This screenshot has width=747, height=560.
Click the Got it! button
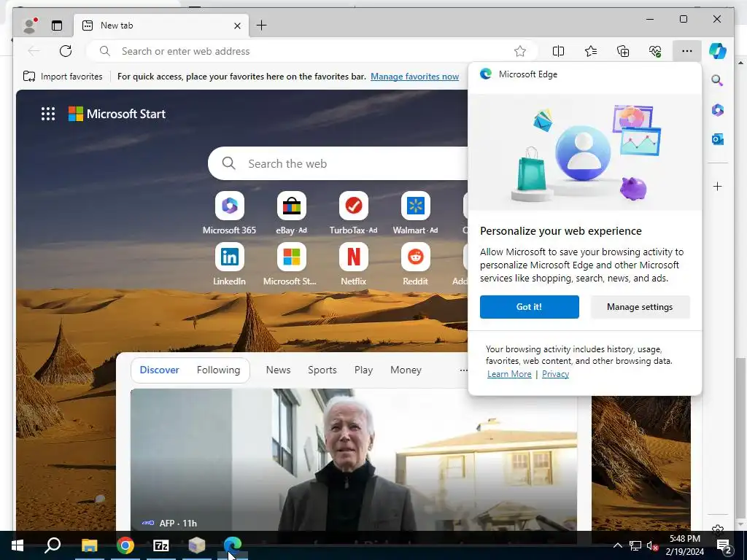(x=530, y=307)
